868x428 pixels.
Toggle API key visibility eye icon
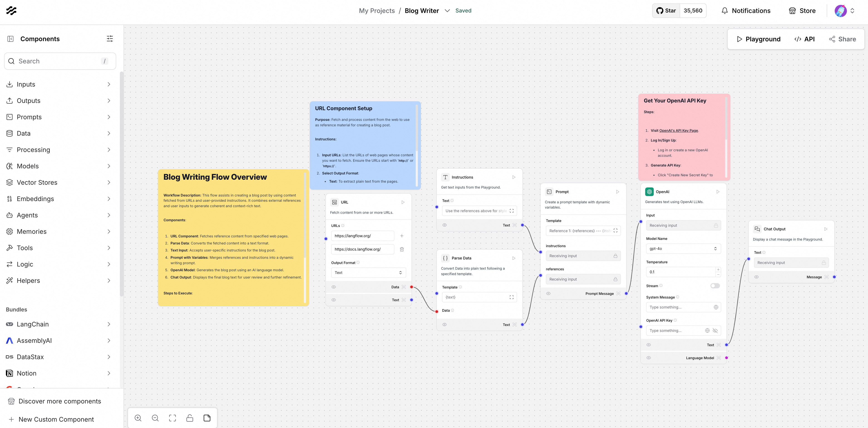point(715,331)
